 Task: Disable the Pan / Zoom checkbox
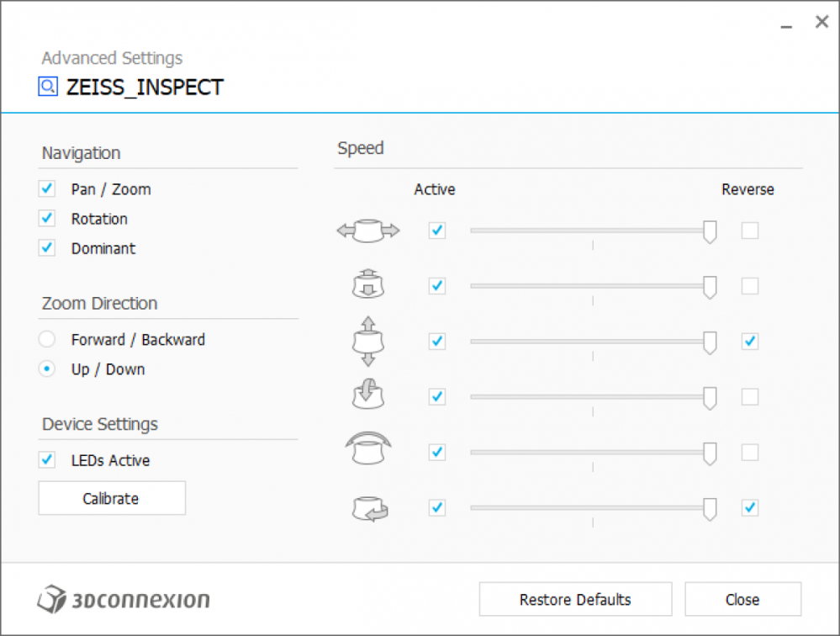pyautogui.click(x=47, y=189)
